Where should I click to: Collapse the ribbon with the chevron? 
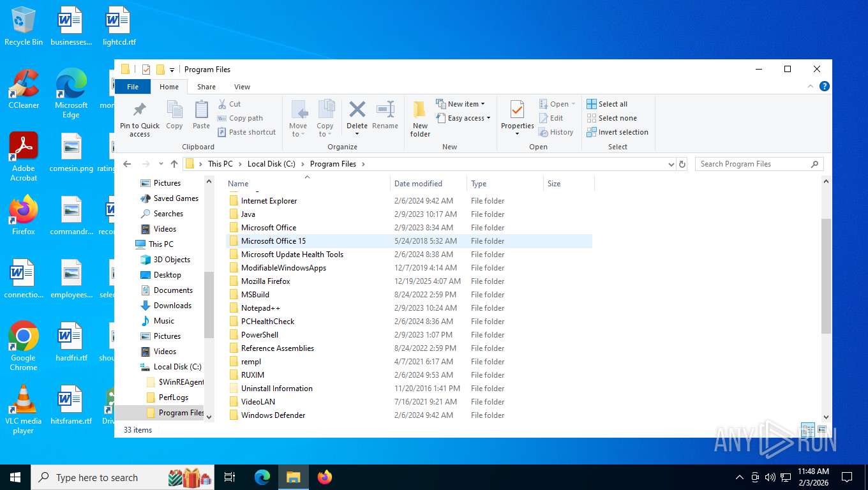point(811,86)
